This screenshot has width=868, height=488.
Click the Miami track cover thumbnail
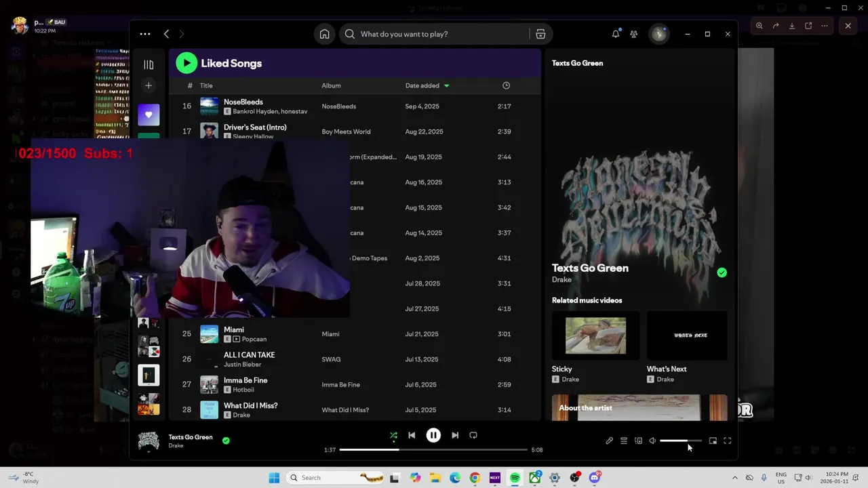click(x=209, y=334)
